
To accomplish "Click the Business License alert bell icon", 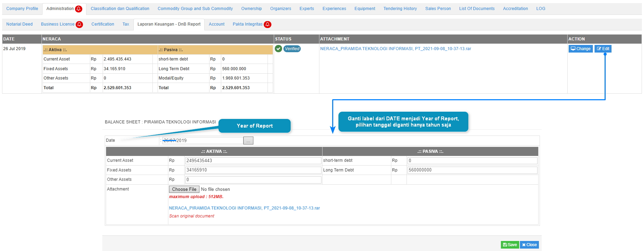I will coord(80,25).
